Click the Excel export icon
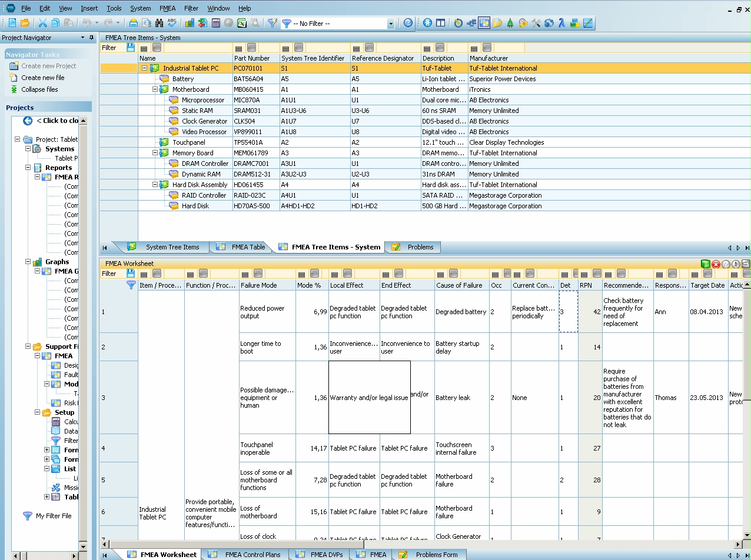Viewport: 751px width, 560px height. (242, 23)
